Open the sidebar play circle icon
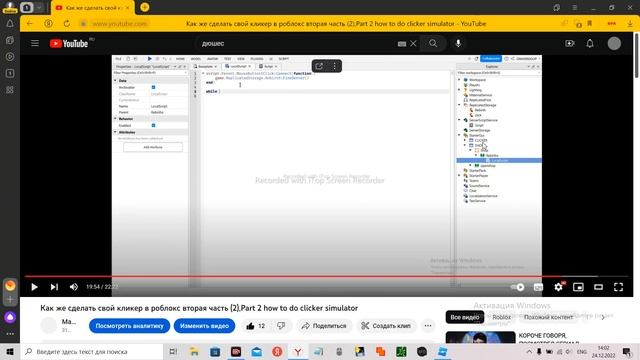Screen dimensions: 640x360 tap(10, 57)
